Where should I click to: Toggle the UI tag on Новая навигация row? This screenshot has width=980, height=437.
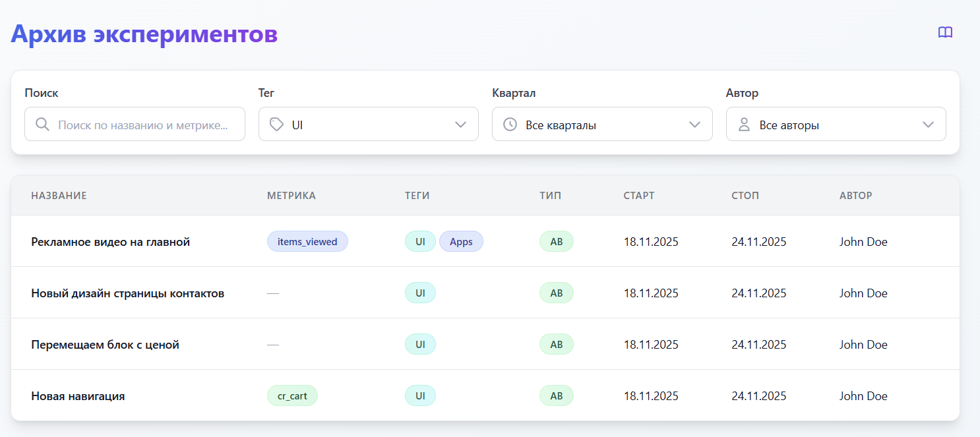pyautogui.click(x=420, y=395)
